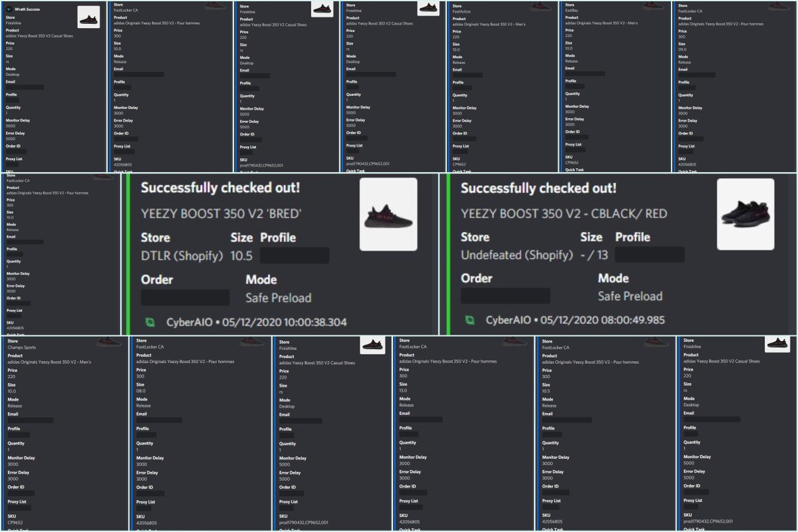The height and width of the screenshot is (532, 798).
Task: Select price 220 in the EastBay card
Action: tap(569, 35)
